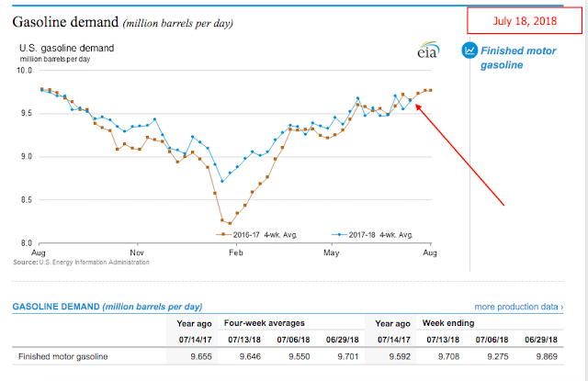
Task: Click the 2016-17 orange legend marker
Action: [x=225, y=234]
